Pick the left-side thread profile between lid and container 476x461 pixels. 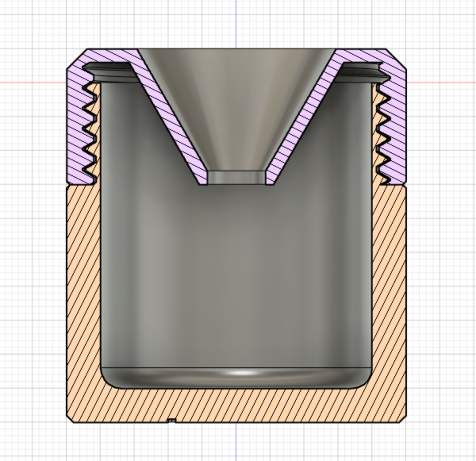(x=91, y=133)
